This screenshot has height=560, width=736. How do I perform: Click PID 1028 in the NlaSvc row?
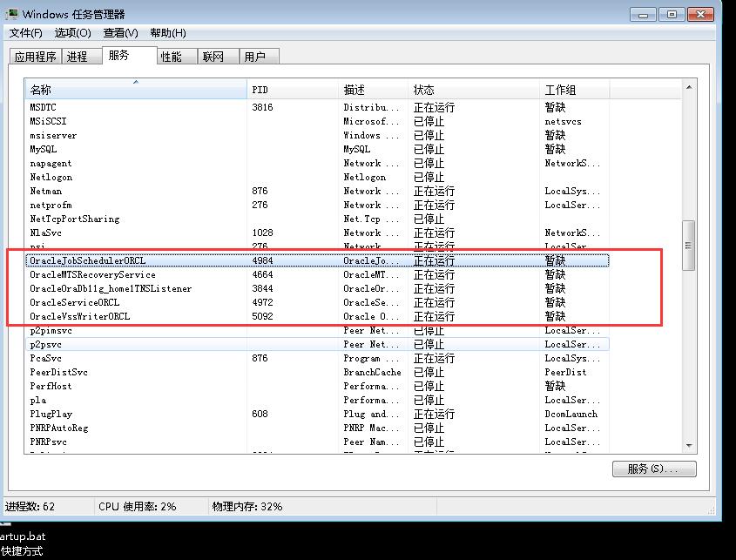262,233
